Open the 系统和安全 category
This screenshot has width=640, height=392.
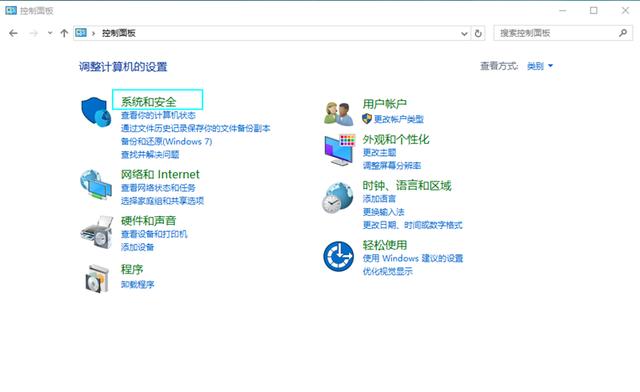[149, 102]
